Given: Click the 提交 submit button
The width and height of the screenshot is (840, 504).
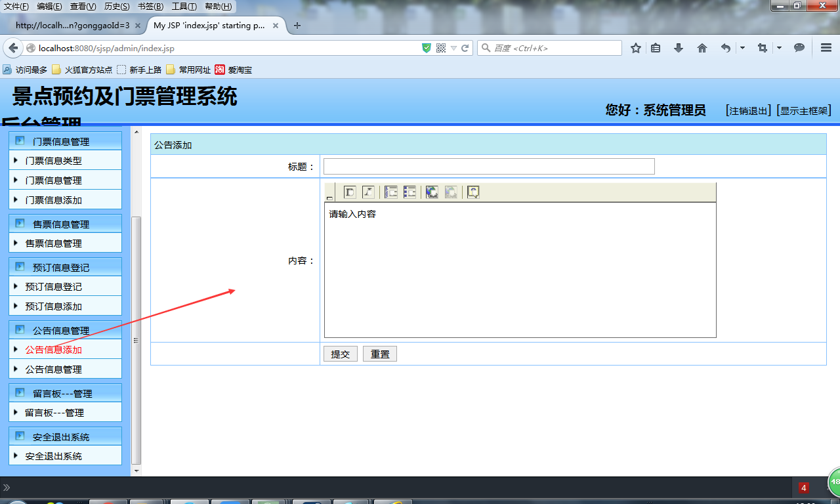Looking at the screenshot, I should pos(340,354).
